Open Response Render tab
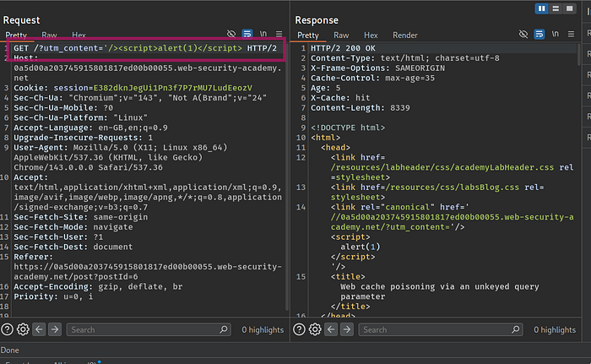 point(404,35)
